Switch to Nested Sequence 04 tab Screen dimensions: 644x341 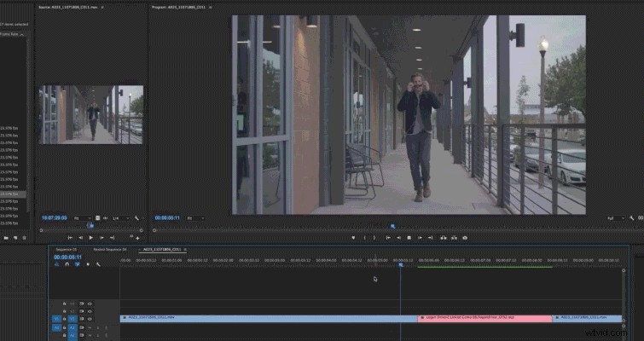pos(110,250)
